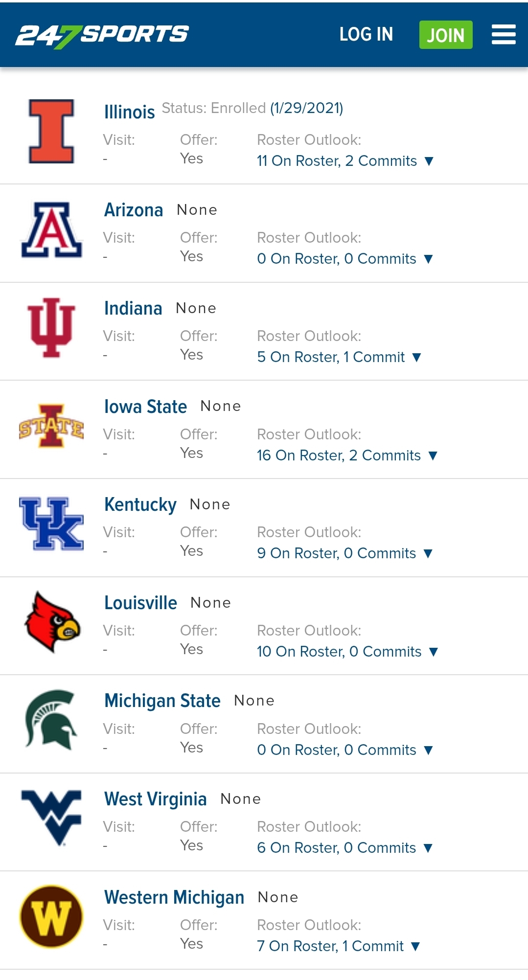The image size is (528, 980).
Task: Expand Western Michigan 7 On Roster outlook
Action: pyautogui.click(x=339, y=946)
